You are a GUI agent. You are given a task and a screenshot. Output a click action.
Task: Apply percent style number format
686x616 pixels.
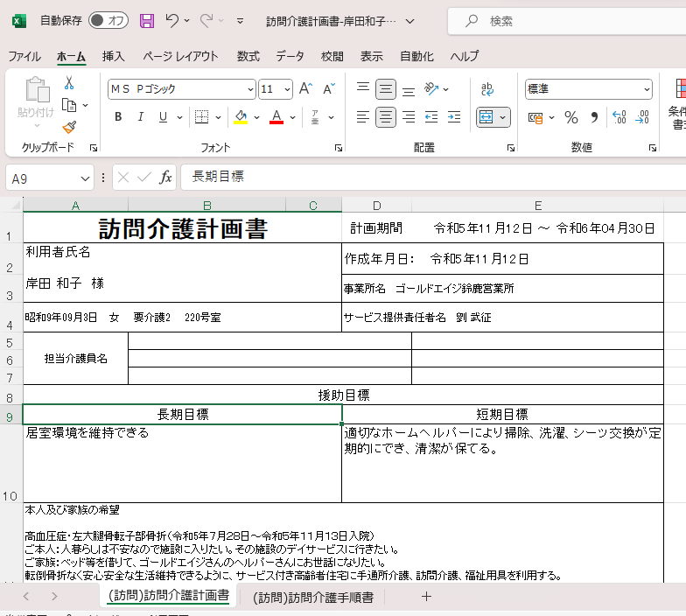tap(570, 117)
